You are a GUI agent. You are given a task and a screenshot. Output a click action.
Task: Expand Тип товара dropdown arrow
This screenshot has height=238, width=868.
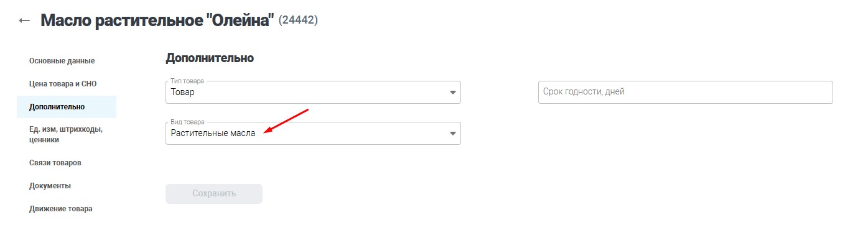(x=452, y=93)
